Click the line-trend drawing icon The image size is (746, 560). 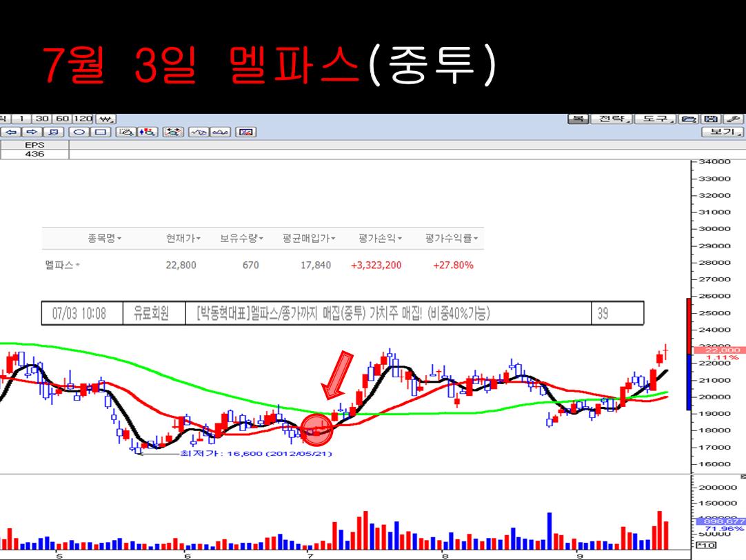(199, 132)
